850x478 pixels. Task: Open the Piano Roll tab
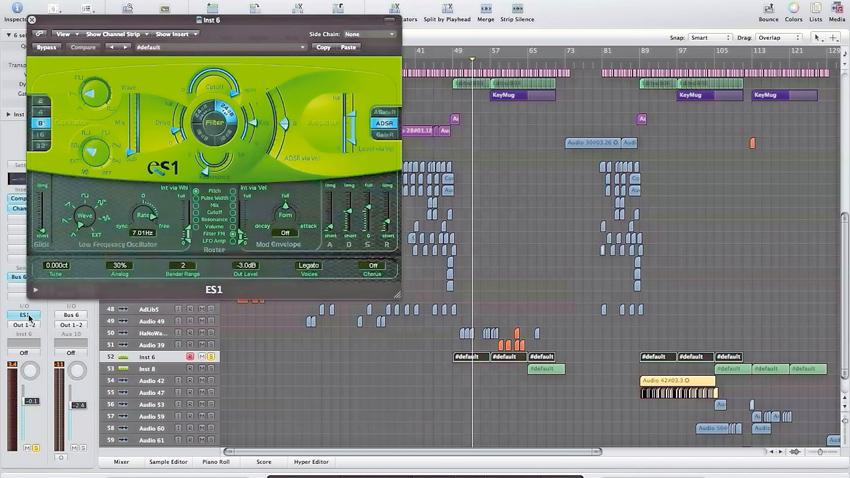216,462
